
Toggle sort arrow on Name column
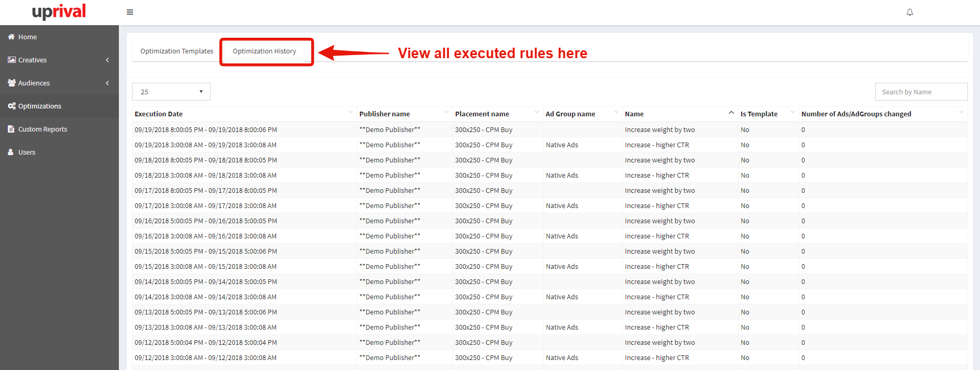pyautogui.click(x=731, y=113)
